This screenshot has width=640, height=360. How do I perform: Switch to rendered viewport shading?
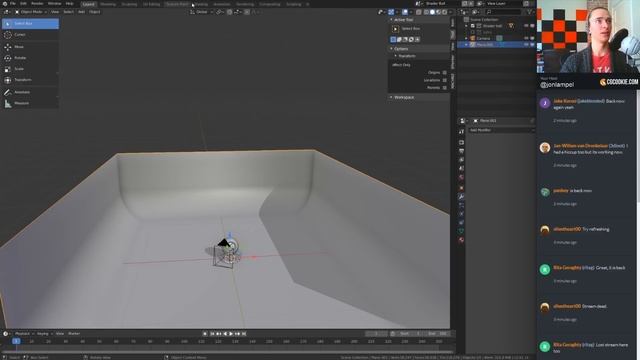point(444,12)
